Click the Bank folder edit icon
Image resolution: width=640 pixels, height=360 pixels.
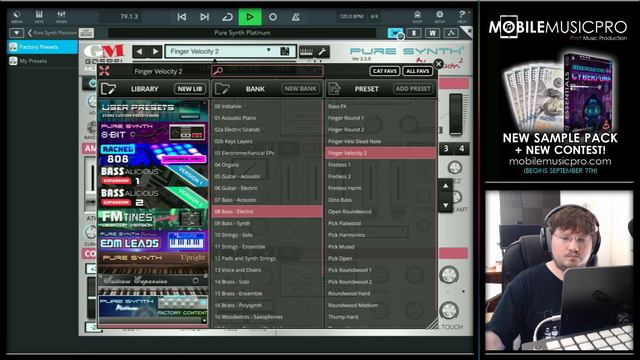click(x=222, y=89)
